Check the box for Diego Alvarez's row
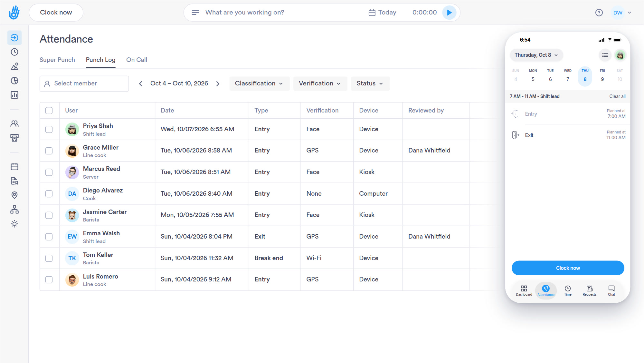Viewport: 644px width, 363px height. pos(49,194)
